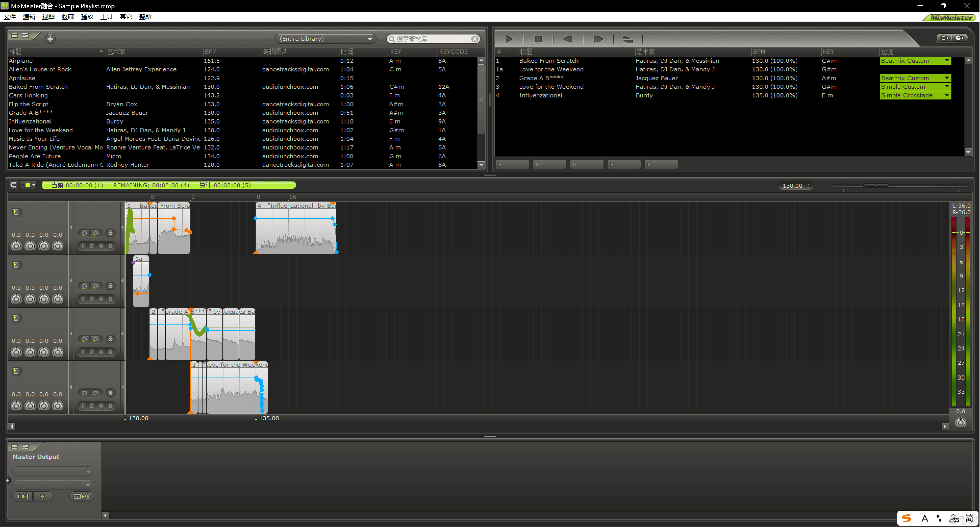Click the loop-down arrow icon on track one
Image resolution: width=980 pixels, height=527 pixels.
pyautogui.click(x=96, y=233)
